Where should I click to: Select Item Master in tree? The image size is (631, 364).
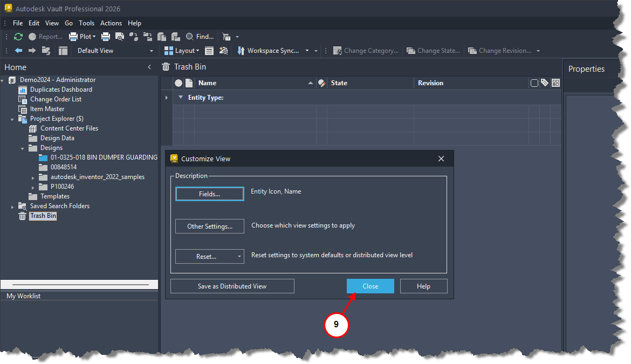coord(47,108)
